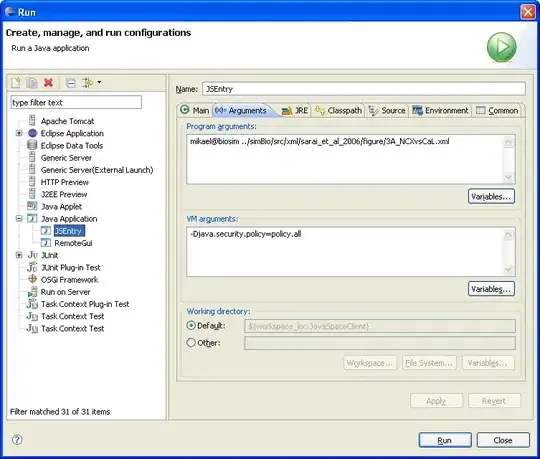The image size is (540, 459).
Task: Switch to the Environment tab
Action: click(440, 111)
